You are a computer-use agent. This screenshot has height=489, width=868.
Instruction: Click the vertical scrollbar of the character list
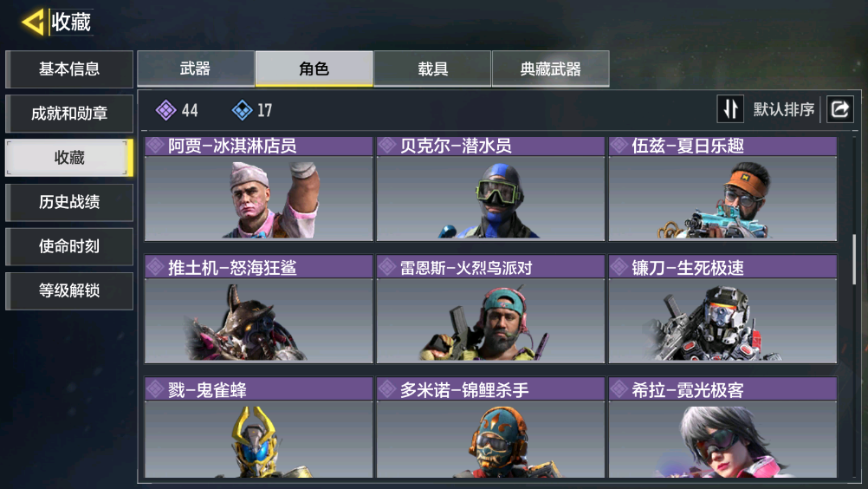[854, 259]
